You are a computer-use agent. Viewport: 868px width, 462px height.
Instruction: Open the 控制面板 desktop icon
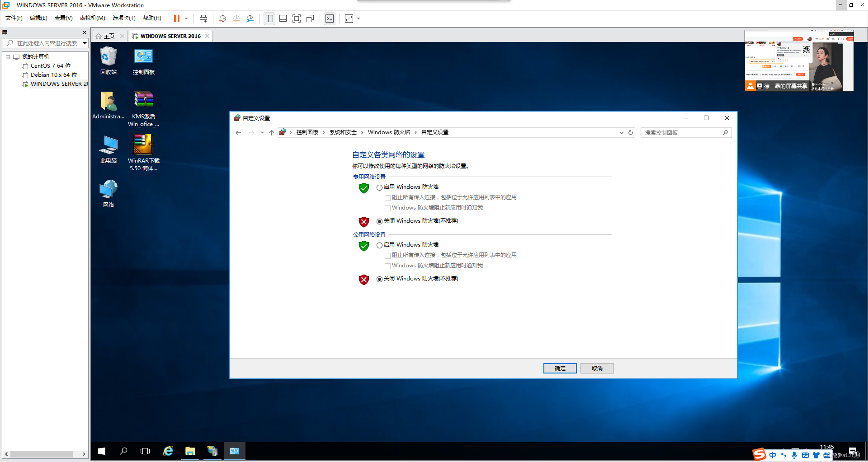point(144,61)
